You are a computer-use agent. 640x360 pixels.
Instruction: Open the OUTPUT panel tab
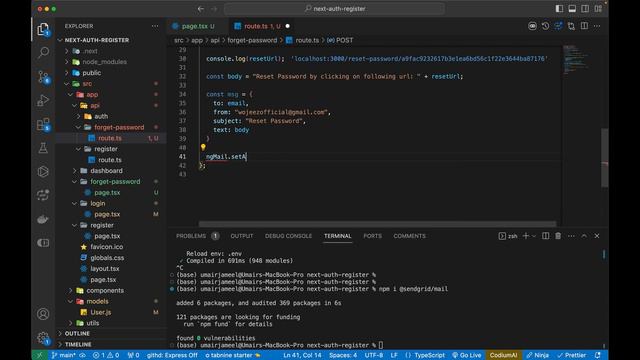pyautogui.click(x=242, y=236)
